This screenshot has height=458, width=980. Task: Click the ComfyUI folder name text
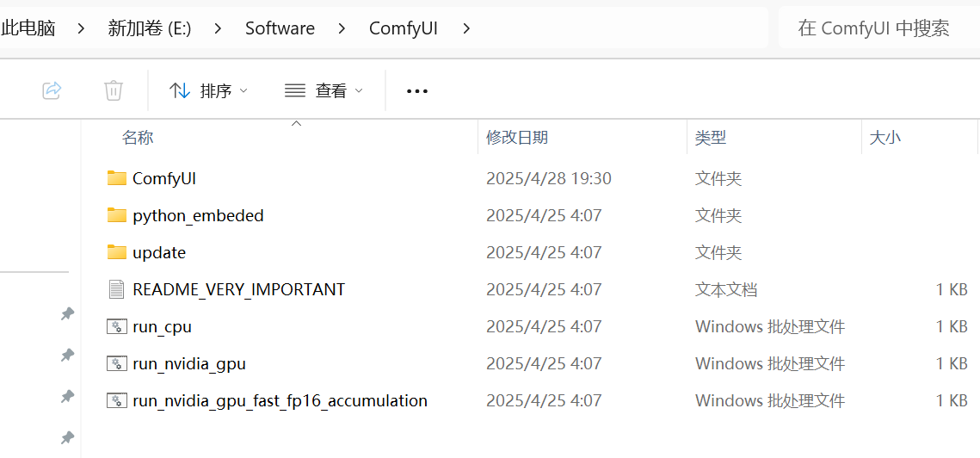165,178
